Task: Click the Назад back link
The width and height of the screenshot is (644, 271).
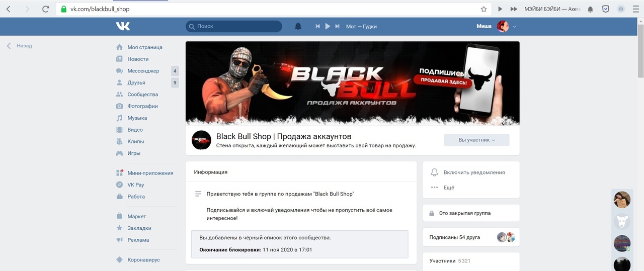Action: point(20,46)
